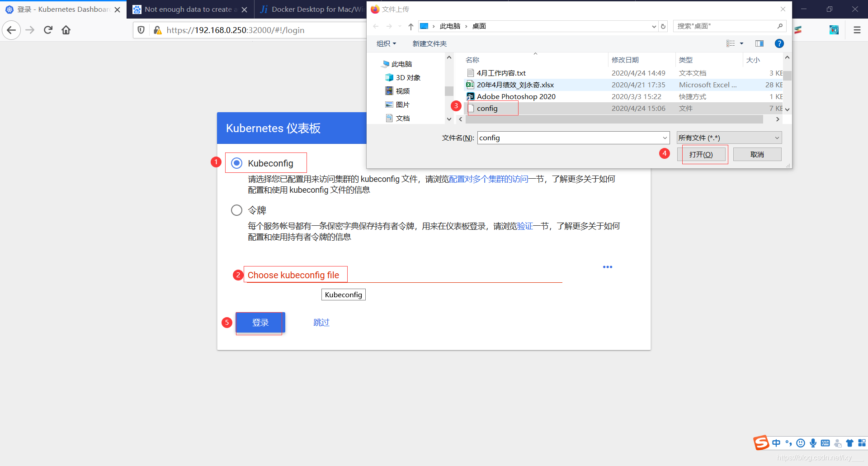Click 取消 to cancel file upload
This screenshot has width=868, height=466.
coord(757,155)
